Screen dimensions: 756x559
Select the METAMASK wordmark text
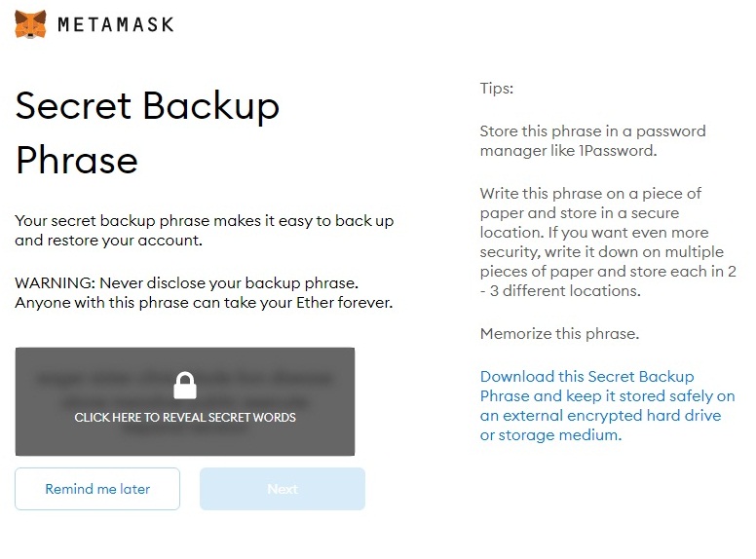click(115, 24)
